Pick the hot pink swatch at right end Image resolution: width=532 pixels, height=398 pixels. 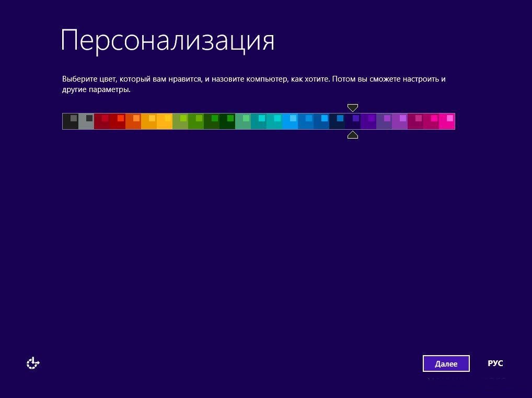tap(447, 121)
